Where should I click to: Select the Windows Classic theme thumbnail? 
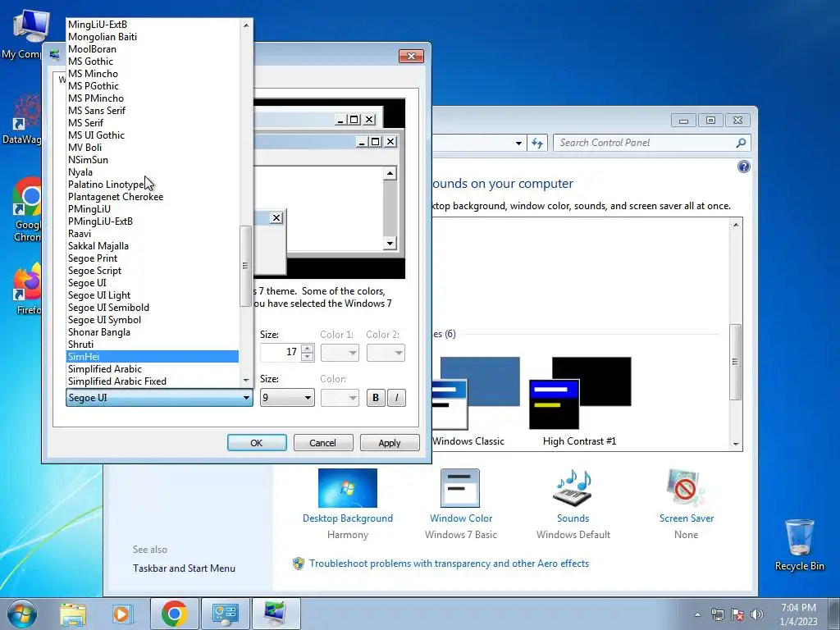point(476,393)
